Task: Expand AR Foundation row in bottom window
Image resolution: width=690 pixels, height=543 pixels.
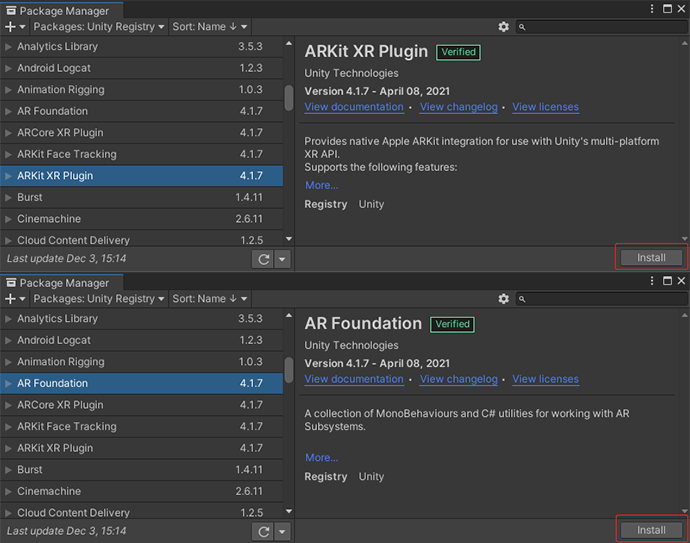Action: [8, 383]
